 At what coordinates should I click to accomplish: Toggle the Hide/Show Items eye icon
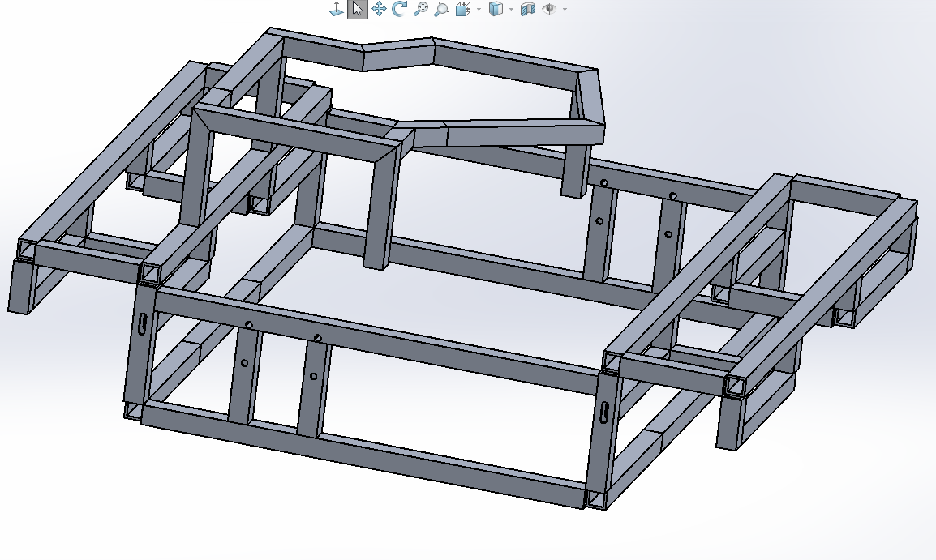click(550, 9)
